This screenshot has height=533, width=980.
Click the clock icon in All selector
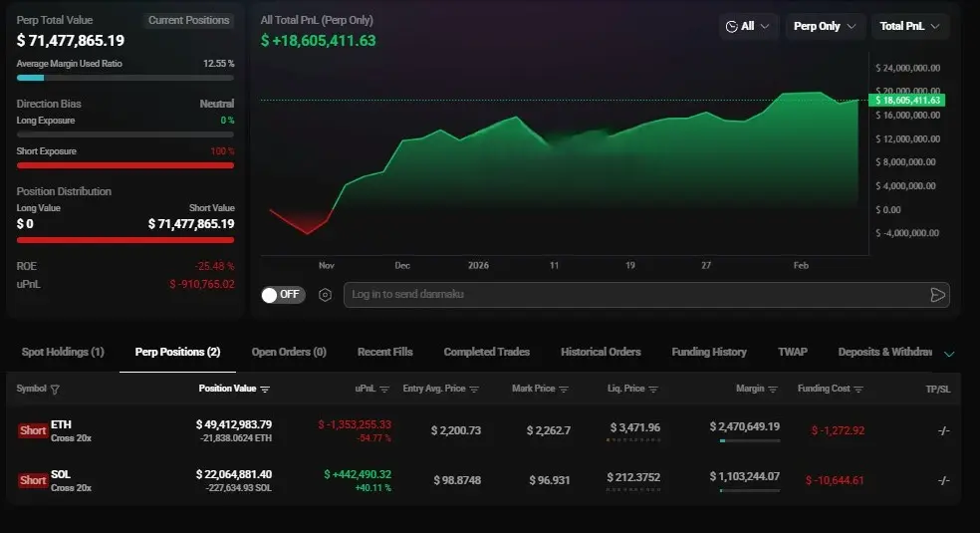pyautogui.click(x=731, y=26)
